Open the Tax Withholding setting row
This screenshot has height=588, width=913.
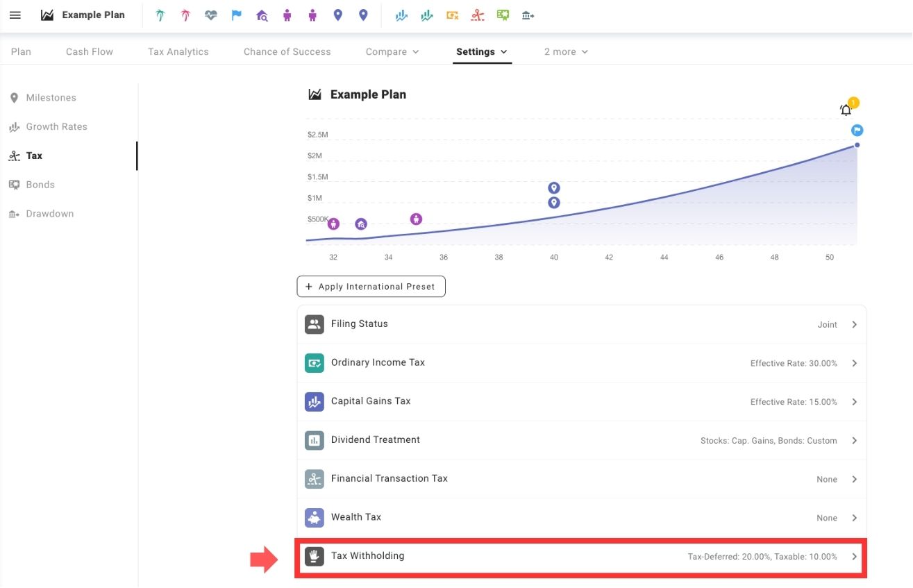(x=581, y=556)
